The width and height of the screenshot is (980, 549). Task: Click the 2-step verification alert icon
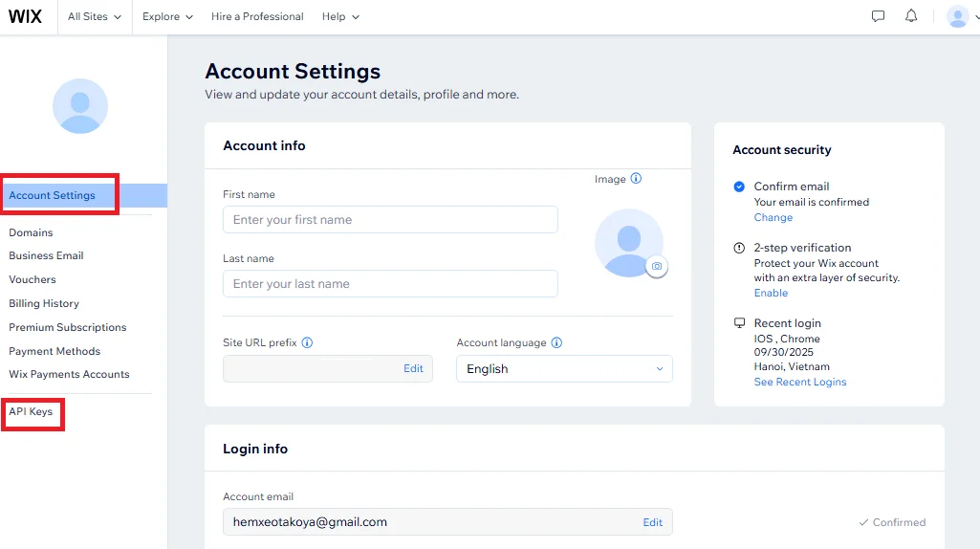click(x=739, y=248)
